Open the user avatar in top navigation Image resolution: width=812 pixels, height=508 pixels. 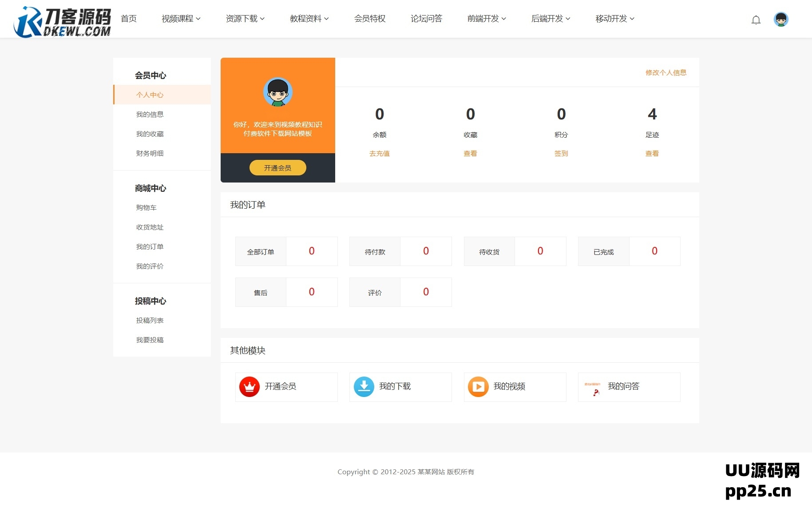[x=780, y=20]
